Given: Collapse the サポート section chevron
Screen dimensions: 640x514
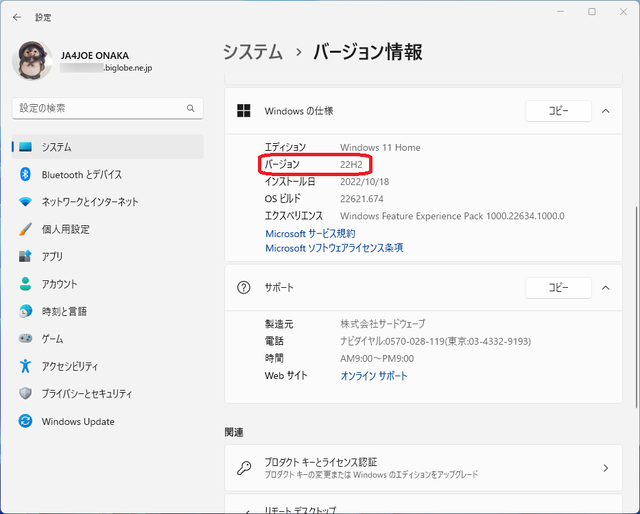Looking at the screenshot, I should tap(606, 288).
